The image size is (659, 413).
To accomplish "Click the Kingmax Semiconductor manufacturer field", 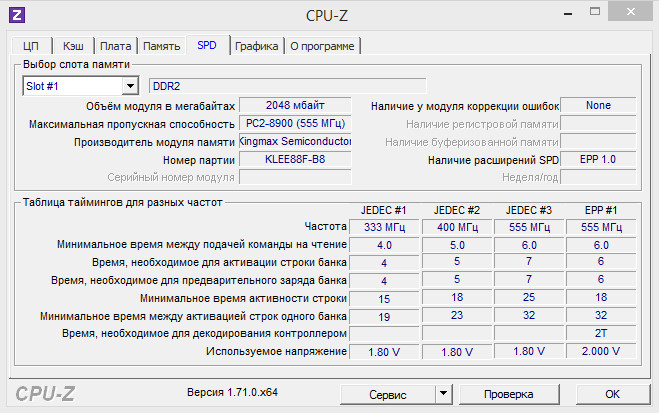I will click(x=295, y=141).
